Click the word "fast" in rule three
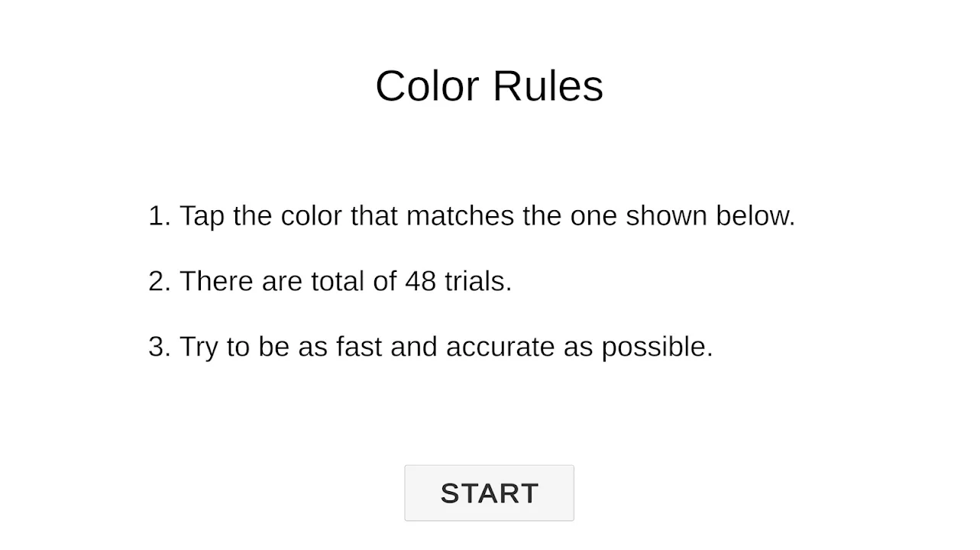 coord(359,347)
